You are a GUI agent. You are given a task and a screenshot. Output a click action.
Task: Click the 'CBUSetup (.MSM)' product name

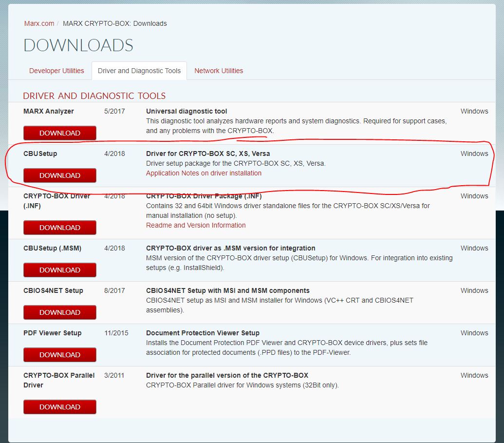(x=53, y=249)
